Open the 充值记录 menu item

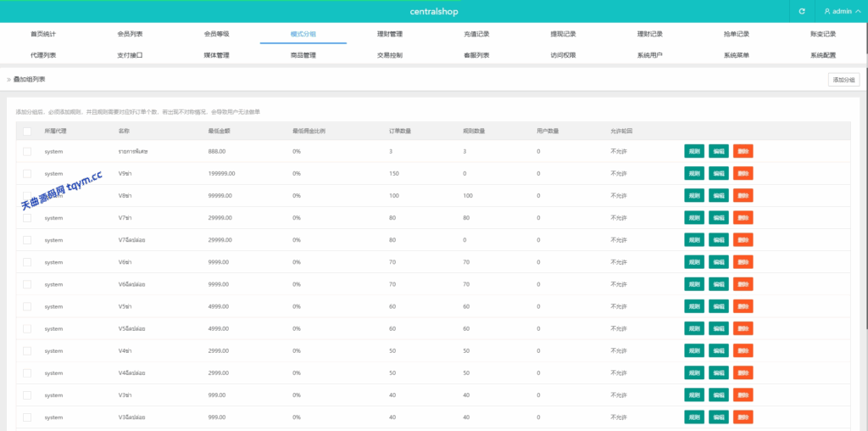click(476, 34)
